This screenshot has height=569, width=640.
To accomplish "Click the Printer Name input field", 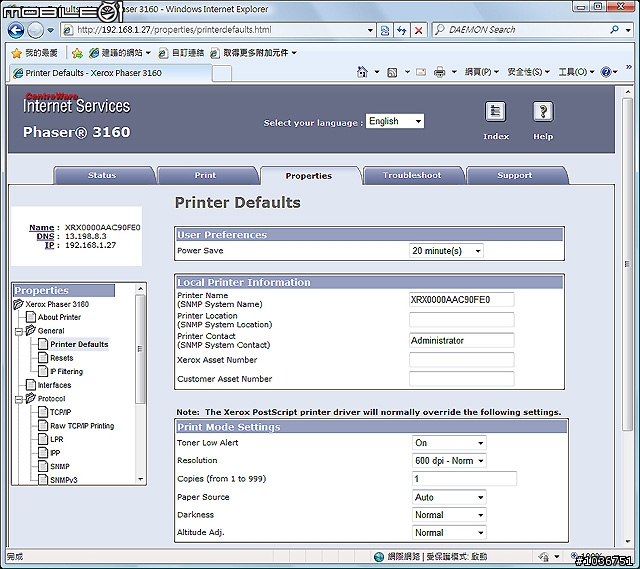I will [461, 300].
